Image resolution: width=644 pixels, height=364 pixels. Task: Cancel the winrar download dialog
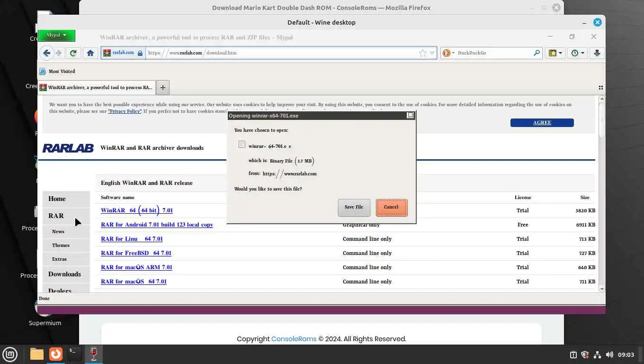pyautogui.click(x=391, y=207)
